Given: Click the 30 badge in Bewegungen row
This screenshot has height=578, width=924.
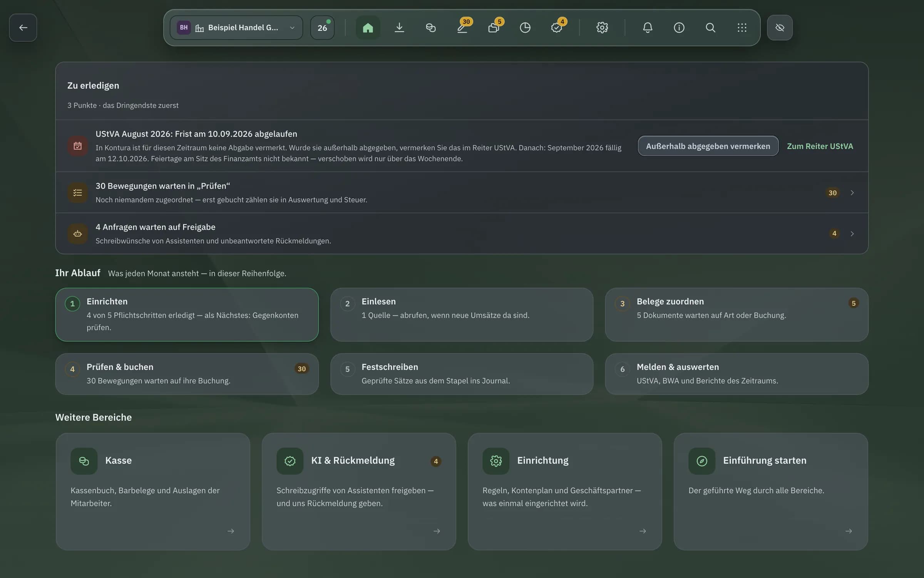Looking at the screenshot, I should coord(832,193).
